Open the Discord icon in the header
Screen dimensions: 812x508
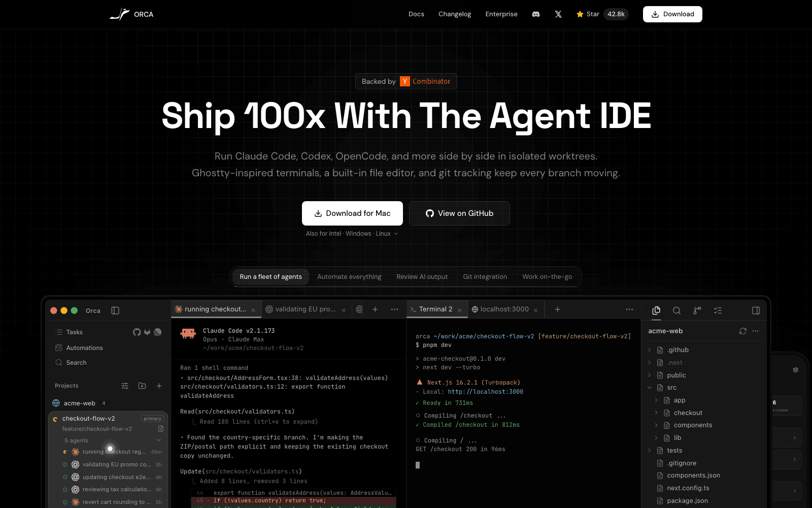pyautogui.click(x=535, y=14)
